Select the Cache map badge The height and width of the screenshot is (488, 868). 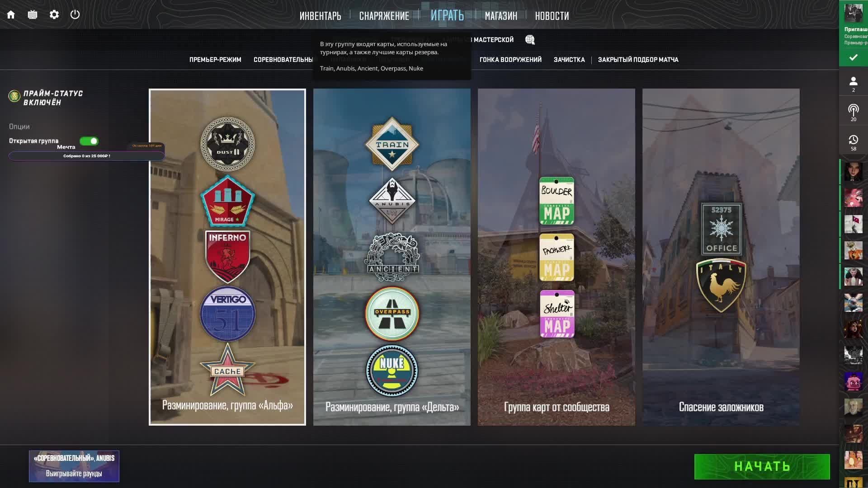click(227, 370)
